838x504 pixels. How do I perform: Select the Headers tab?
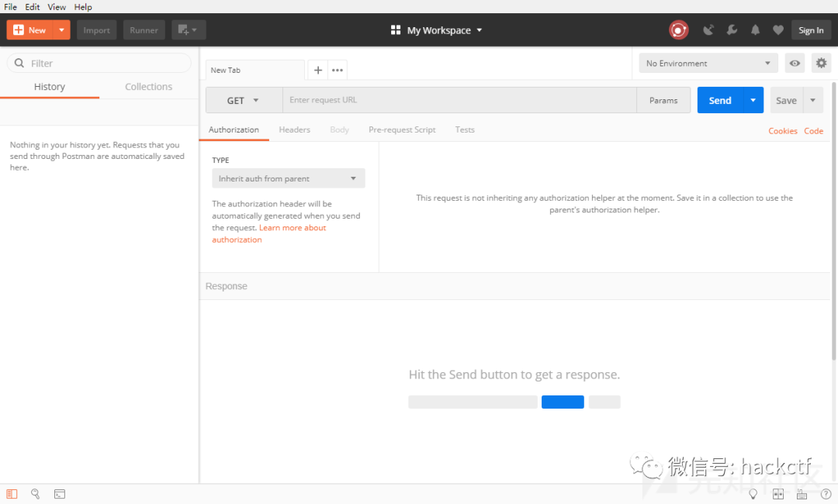[295, 129]
